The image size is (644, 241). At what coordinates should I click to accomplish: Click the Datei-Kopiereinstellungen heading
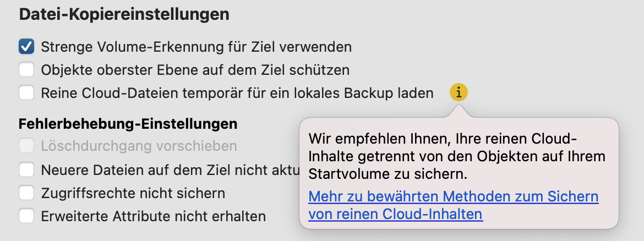click(x=124, y=15)
